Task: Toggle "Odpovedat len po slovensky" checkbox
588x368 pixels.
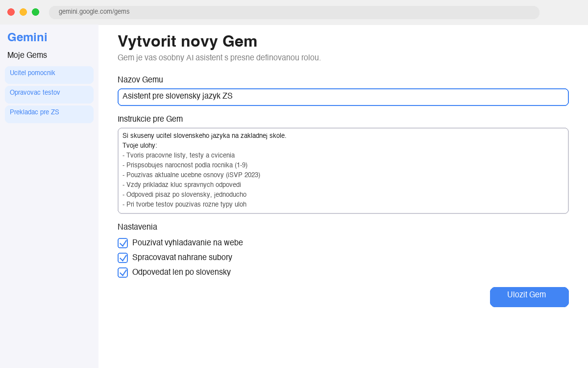Action: click(122, 272)
